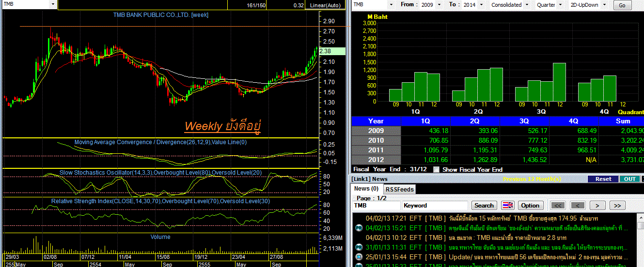This screenshot has height=267, width=644.
Task: Tick the Show Fiscal Year End checkbox
Action: (437, 169)
